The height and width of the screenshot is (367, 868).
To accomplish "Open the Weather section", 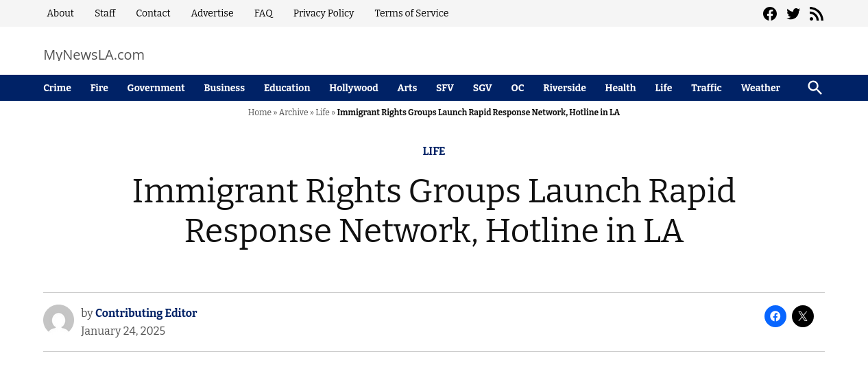I will (x=760, y=88).
